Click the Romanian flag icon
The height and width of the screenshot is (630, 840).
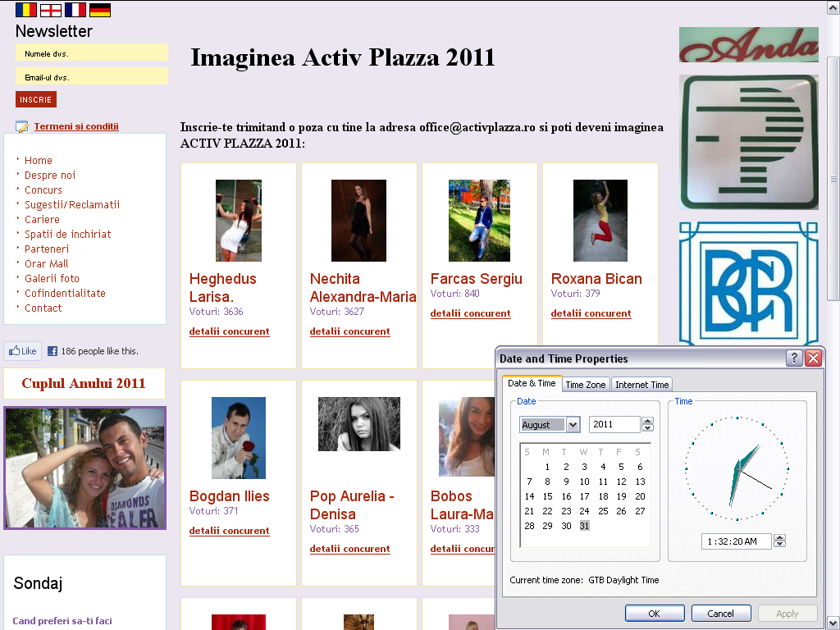(25, 11)
